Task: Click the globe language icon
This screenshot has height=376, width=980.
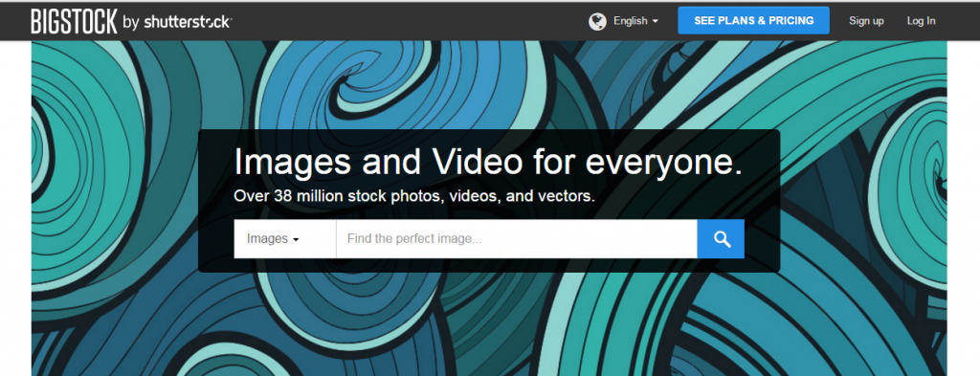Action: (x=597, y=22)
